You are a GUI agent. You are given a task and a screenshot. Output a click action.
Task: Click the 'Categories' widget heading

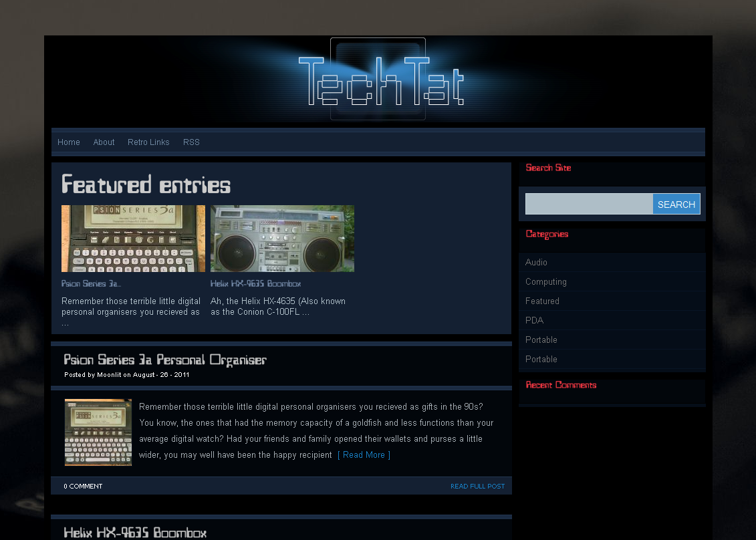tap(547, 235)
